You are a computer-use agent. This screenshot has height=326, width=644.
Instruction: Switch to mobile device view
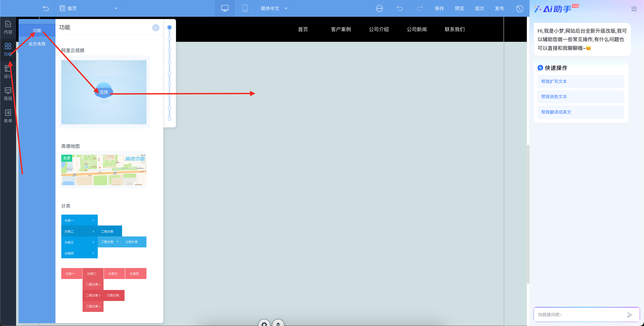[245, 8]
